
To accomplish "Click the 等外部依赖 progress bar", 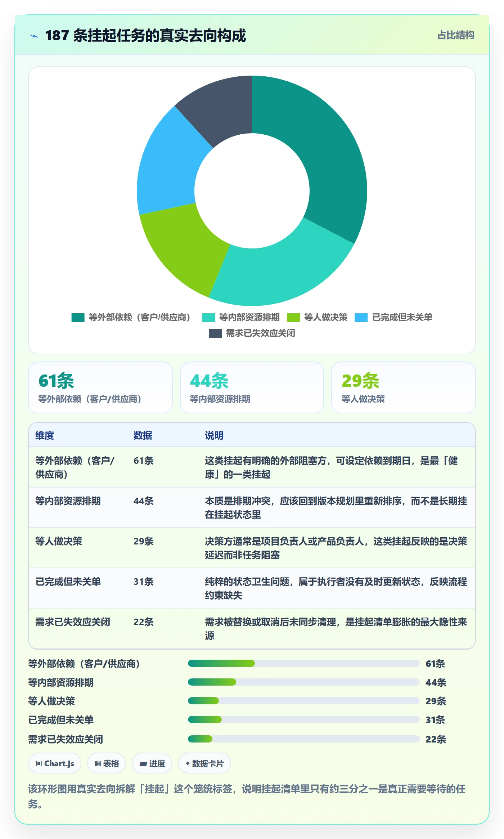I will [x=304, y=663].
